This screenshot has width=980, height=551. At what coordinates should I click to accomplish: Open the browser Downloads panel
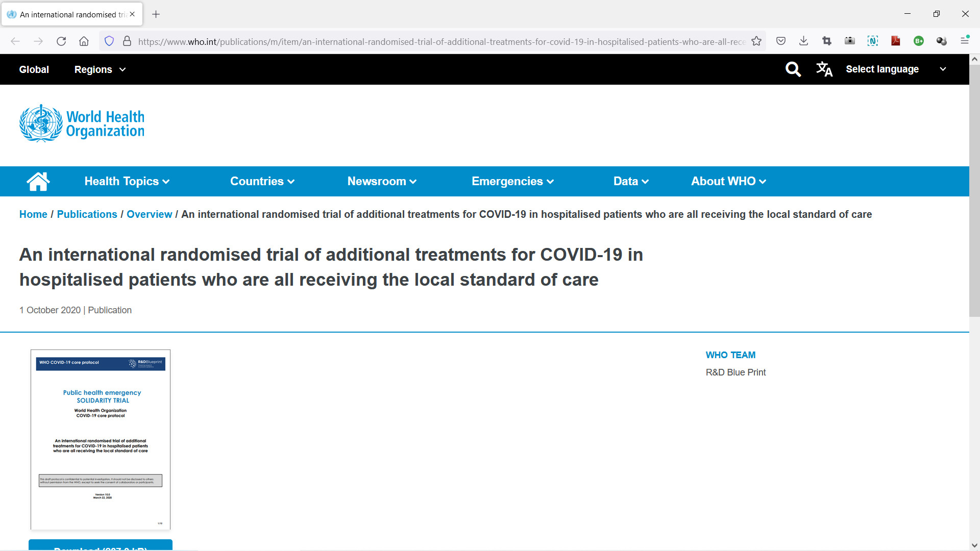[804, 41]
